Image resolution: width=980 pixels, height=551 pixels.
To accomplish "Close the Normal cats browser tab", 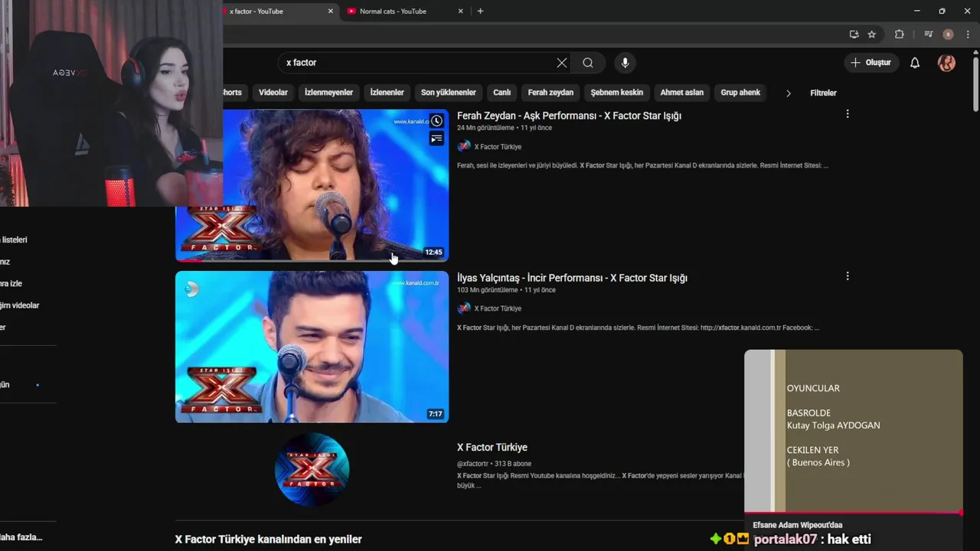I will click(x=460, y=11).
